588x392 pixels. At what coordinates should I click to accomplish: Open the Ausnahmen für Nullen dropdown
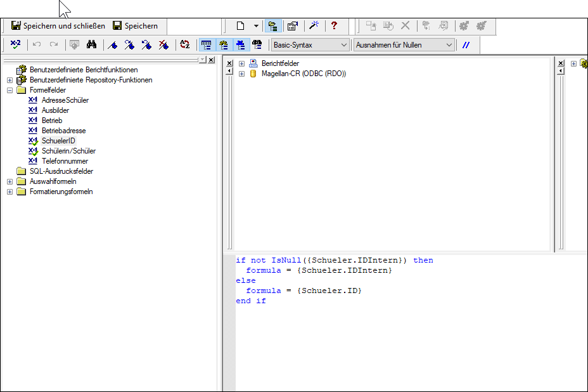[404, 45]
